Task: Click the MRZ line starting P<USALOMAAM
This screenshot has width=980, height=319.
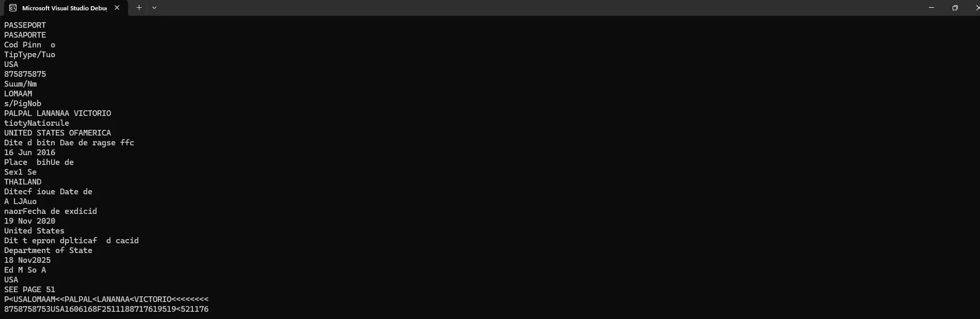Action: [x=106, y=299]
